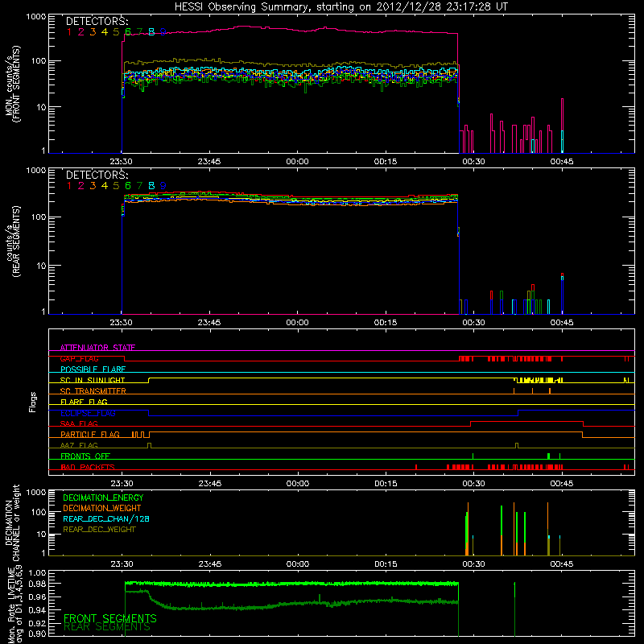The height and width of the screenshot is (644, 644).
Task: Click the Flags vertical axis title
Action: point(33,402)
